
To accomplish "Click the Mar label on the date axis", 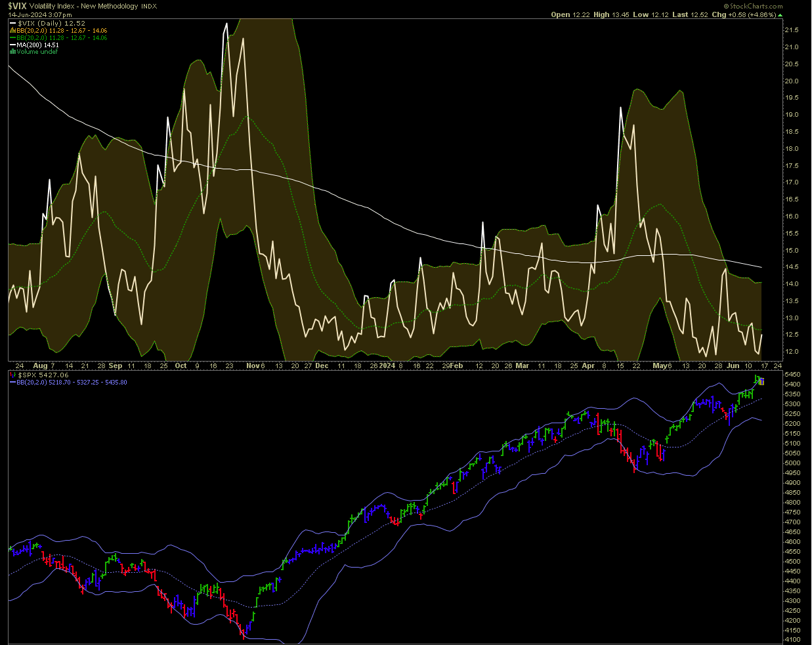I will click(x=523, y=365).
